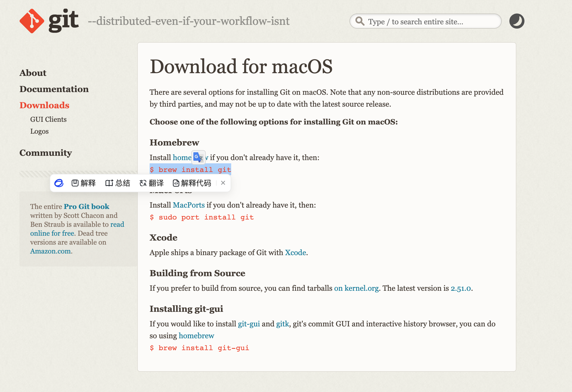Click the magnifier icon in search bar
Screen dimensions: 572x392
[360, 21]
